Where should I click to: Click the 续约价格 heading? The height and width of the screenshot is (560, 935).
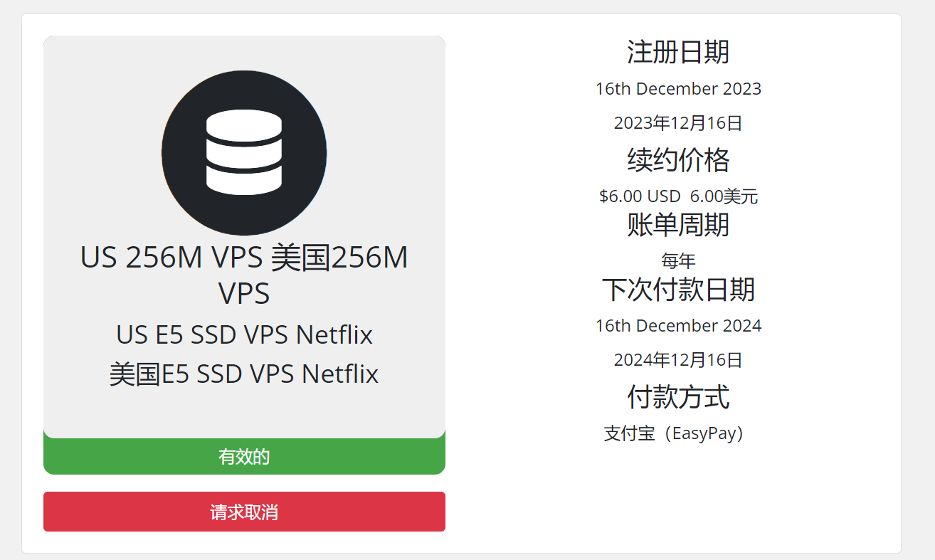[678, 160]
